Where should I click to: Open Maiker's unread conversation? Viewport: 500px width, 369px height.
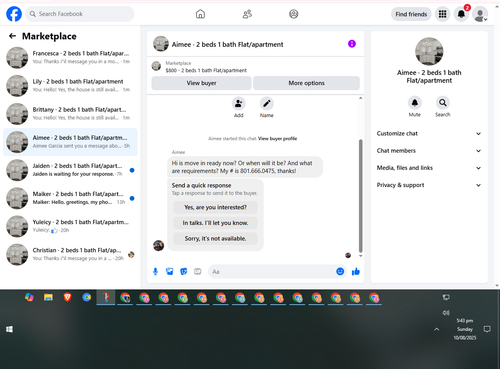(x=70, y=198)
